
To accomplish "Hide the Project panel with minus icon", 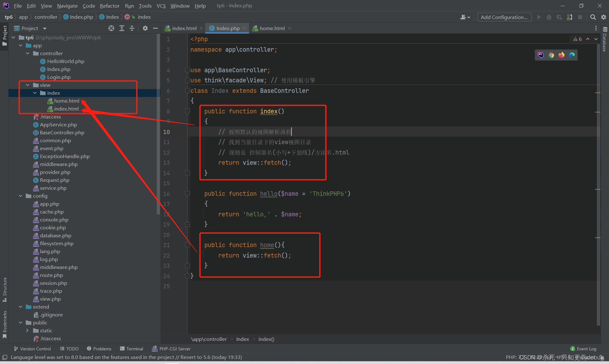I will click(x=155, y=28).
